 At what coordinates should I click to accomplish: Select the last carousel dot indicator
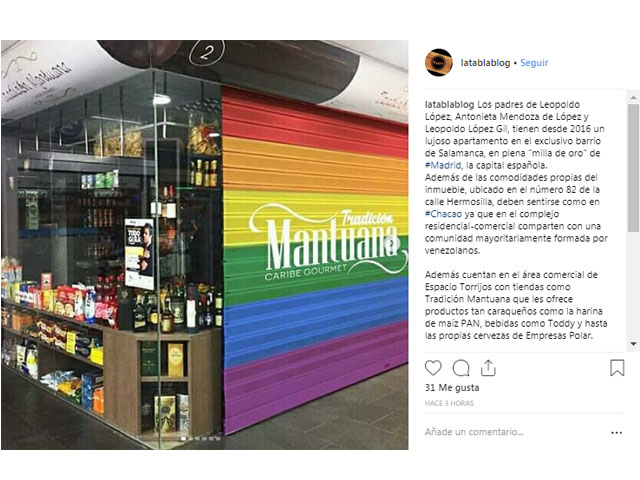(x=218, y=438)
